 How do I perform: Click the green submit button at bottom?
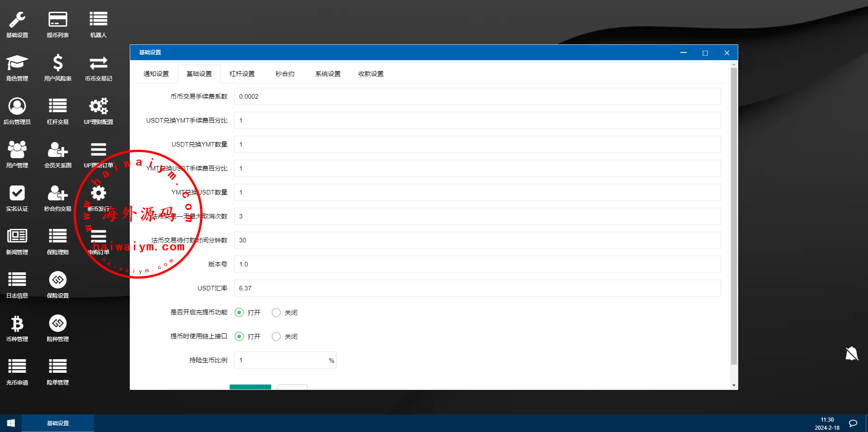[250, 387]
